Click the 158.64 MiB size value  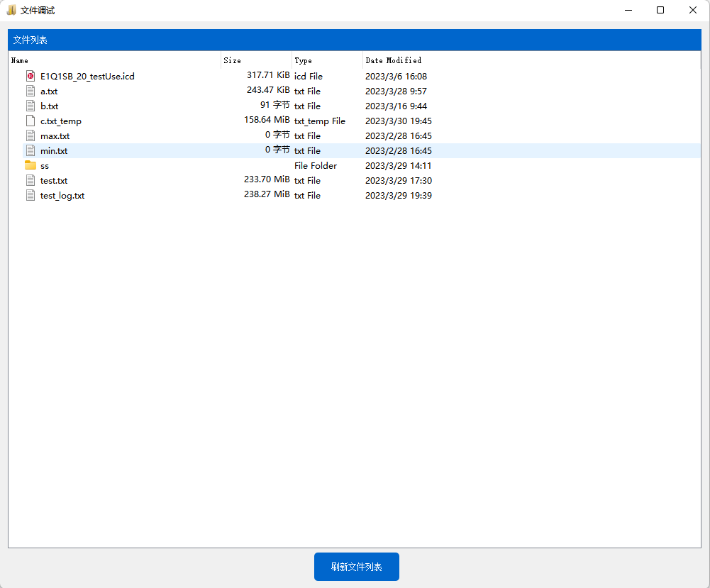267,120
